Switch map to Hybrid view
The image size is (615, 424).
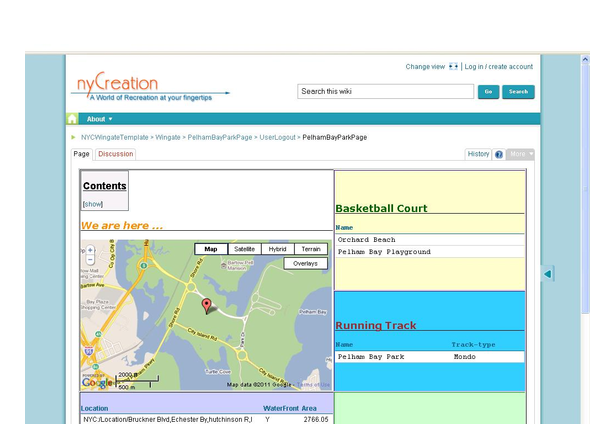(277, 249)
